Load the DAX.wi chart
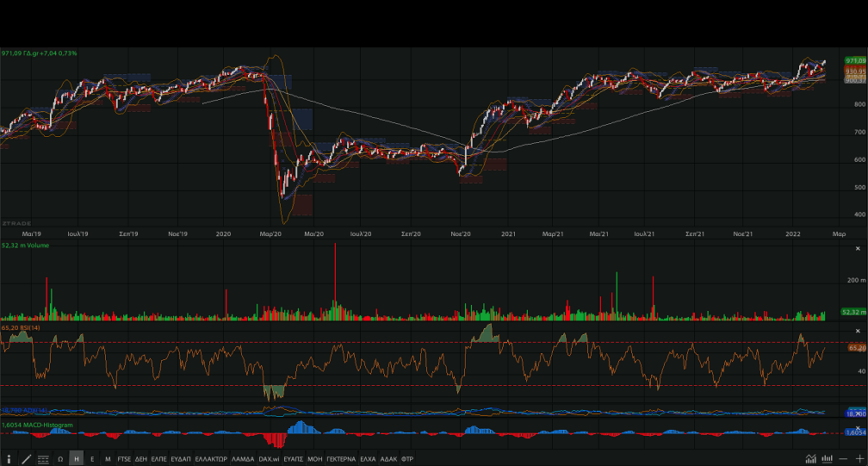Screen dimensions: 868x466 click(x=269, y=459)
